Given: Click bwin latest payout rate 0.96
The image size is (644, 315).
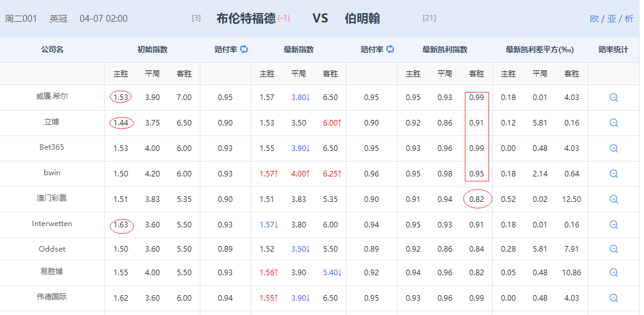Looking at the screenshot, I should tap(371, 174).
